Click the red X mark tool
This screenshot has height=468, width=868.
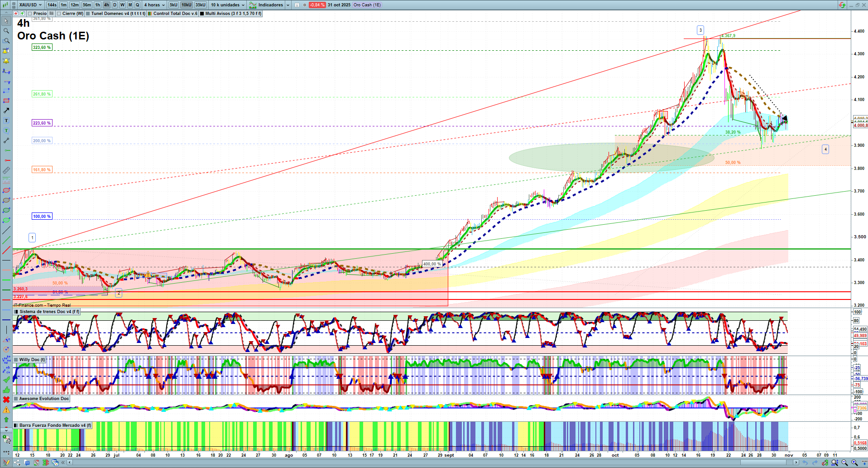tap(6, 400)
